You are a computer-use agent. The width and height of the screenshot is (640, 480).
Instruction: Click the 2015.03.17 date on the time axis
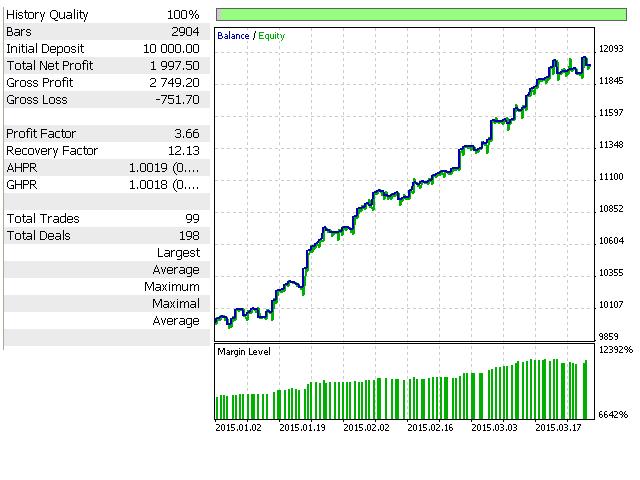[x=559, y=428]
